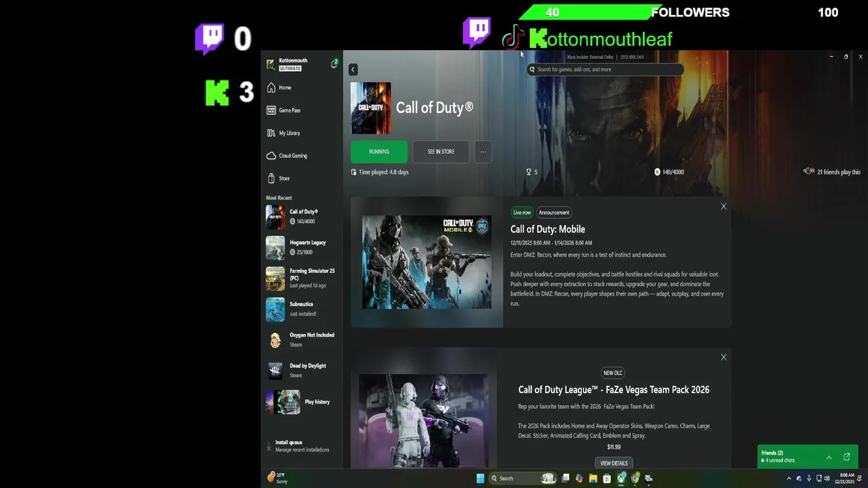This screenshot has height=488, width=868.
Task: Click the $11.99 price text
Action: [614, 447]
